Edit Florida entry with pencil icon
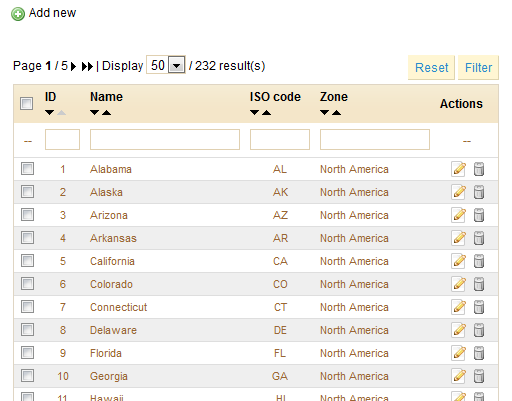This screenshot has height=401, width=512. click(459, 353)
